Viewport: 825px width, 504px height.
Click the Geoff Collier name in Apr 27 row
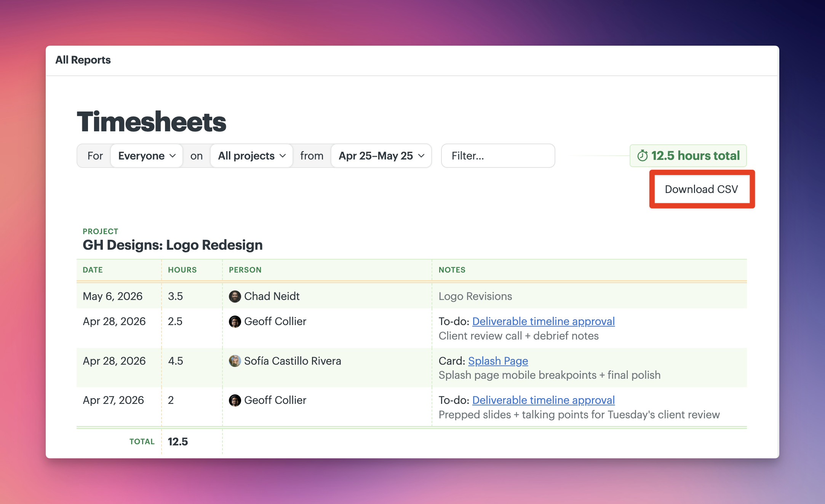click(x=275, y=400)
